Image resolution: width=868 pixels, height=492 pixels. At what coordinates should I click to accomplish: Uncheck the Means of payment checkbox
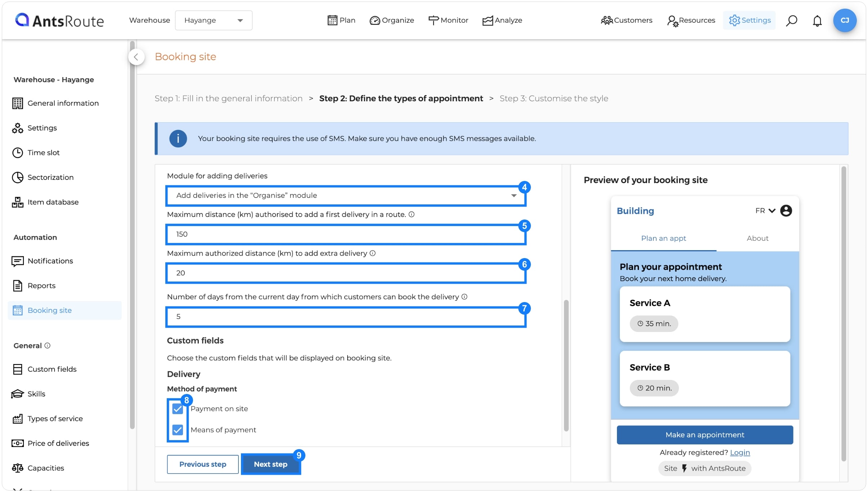[x=178, y=430]
